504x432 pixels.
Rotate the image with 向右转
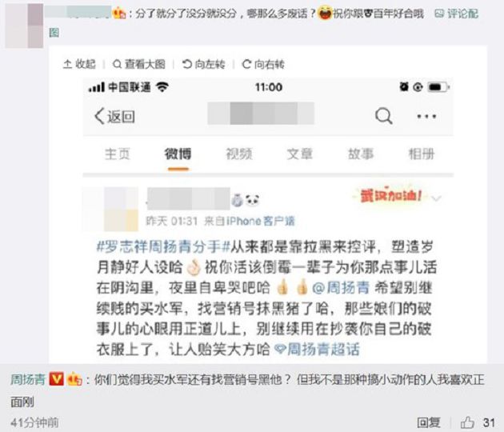[x=263, y=64]
